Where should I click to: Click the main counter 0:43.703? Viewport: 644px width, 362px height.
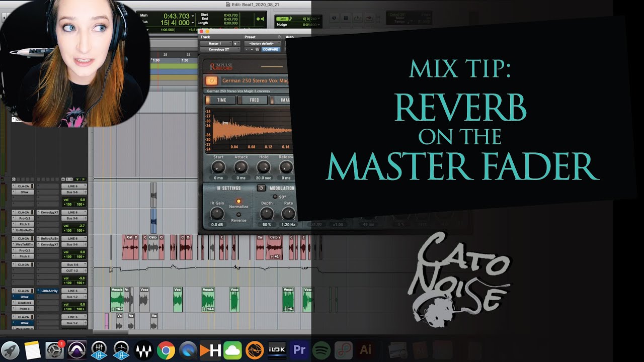(x=177, y=16)
